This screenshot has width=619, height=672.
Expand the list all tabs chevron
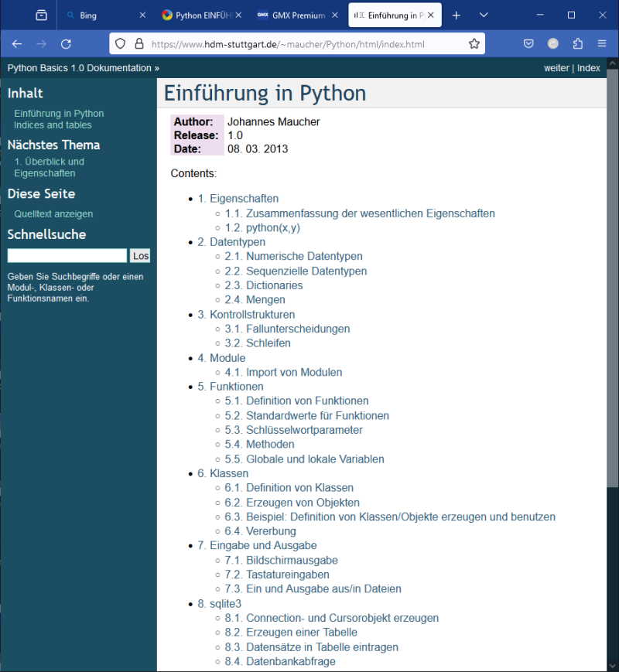[x=484, y=15]
